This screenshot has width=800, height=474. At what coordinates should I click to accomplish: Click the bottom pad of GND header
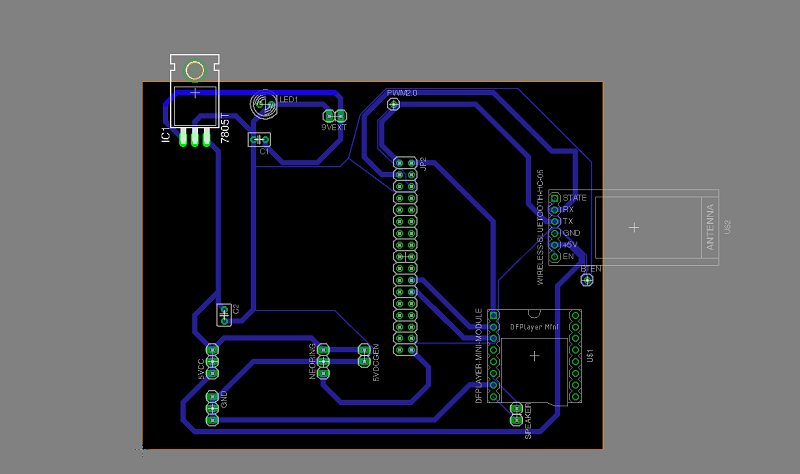pyautogui.click(x=213, y=420)
